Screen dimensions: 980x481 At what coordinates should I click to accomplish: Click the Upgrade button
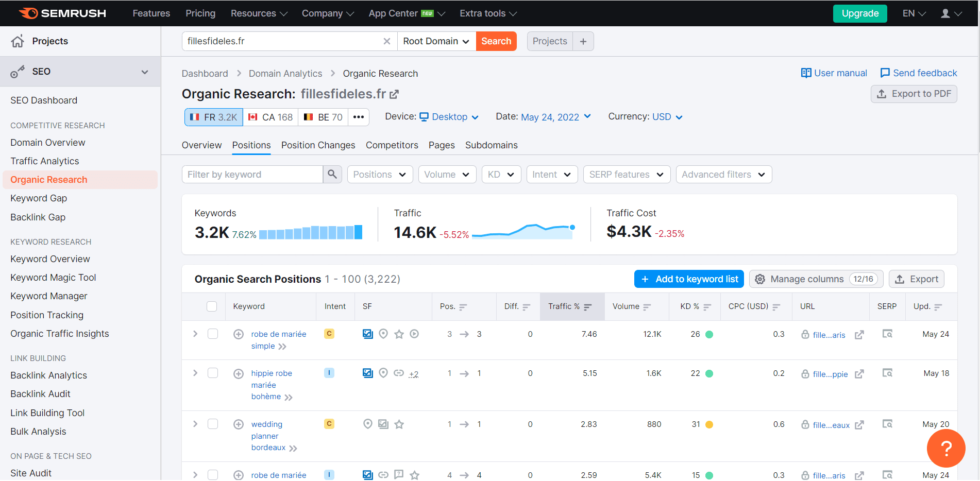860,13
